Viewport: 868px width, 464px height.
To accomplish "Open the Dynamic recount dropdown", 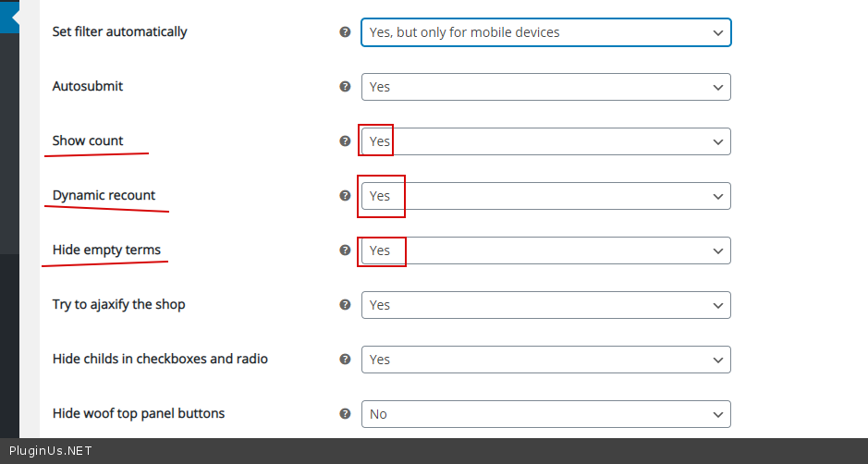I will [545, 196].
